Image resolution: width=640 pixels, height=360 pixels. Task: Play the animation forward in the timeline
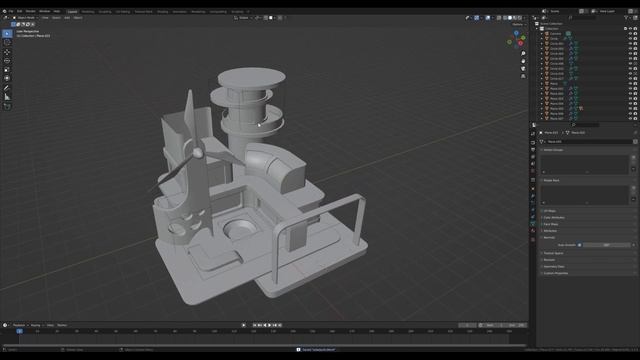[269, 325]
